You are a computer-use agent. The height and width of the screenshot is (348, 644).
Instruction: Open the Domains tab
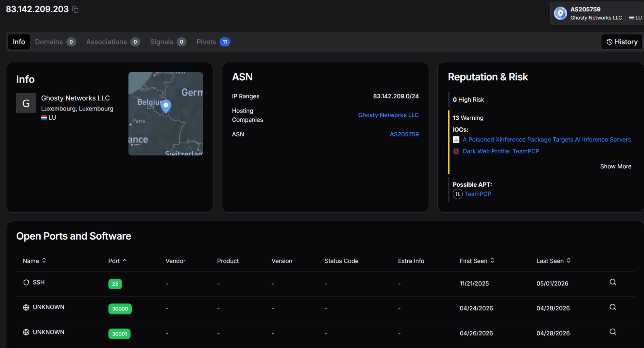click(55, 42)
